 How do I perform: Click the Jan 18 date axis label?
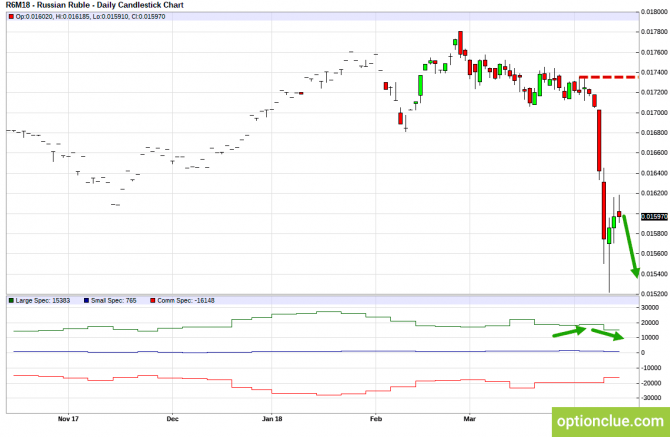tap(272, 419)
